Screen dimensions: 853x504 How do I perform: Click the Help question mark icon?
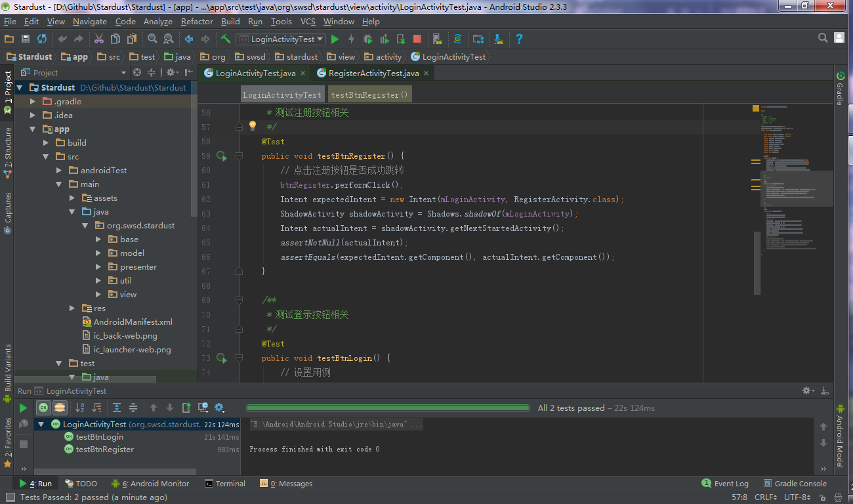tap(519, 39)
